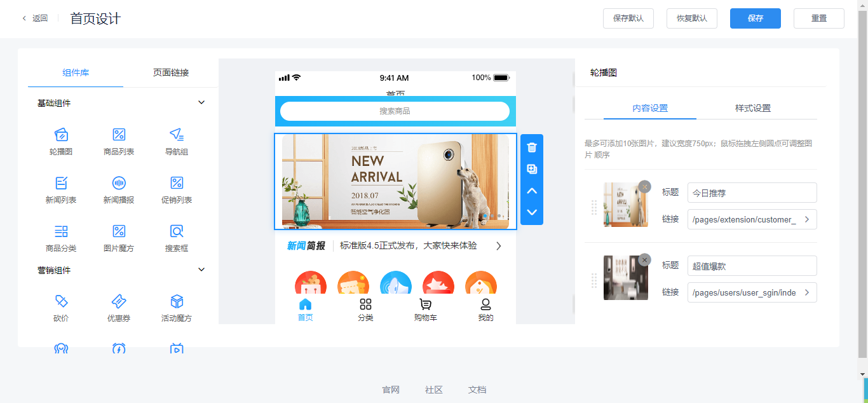
Task: Collapse the 营销组件 section
Action: (201, 270)
